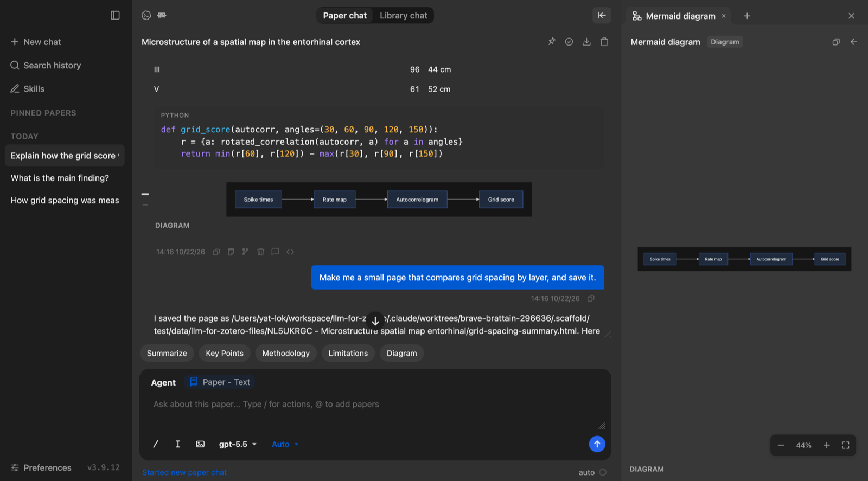Mark chat done with the checkmark circle icon
Screen dimensions: 868x481
point(569,42)
